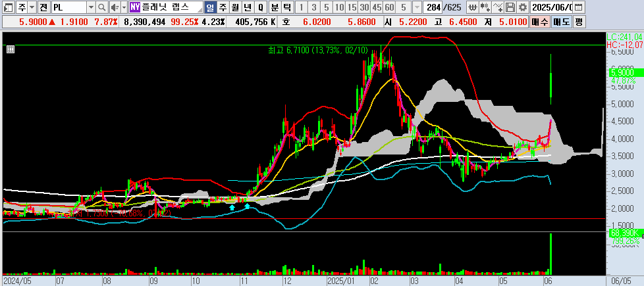The height and width of the screenshot is (286, 644).
Task: Click the 2024/05 date axis label
Action: coord(16,281)
